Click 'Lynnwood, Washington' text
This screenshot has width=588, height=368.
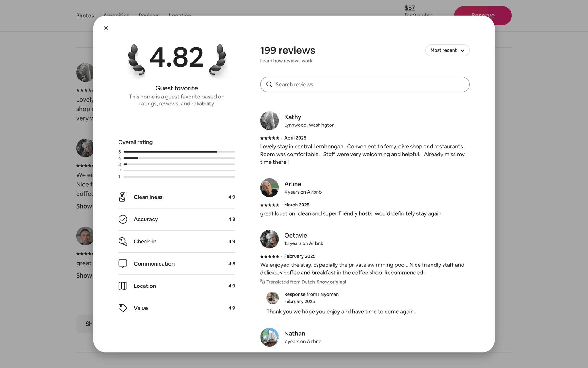[309, 125]
